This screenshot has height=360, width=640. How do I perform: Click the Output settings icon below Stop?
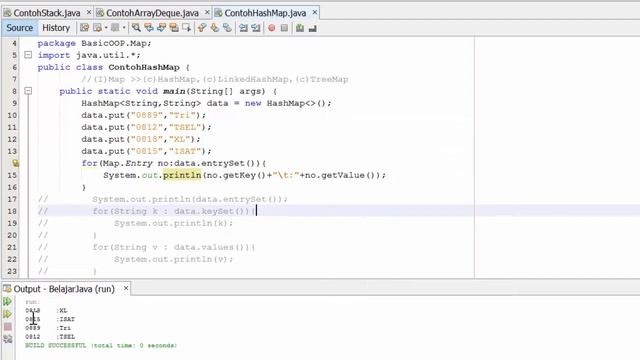[x=7, y=339]
